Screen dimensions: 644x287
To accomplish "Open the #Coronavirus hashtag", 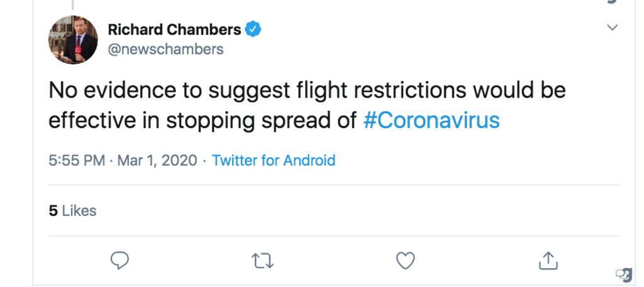I will tap(431, 120).
